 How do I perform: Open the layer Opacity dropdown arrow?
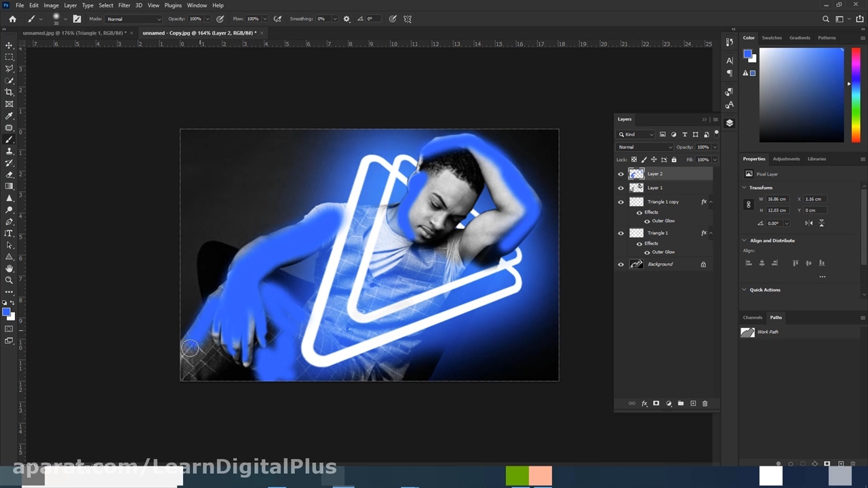click(714, 147)
